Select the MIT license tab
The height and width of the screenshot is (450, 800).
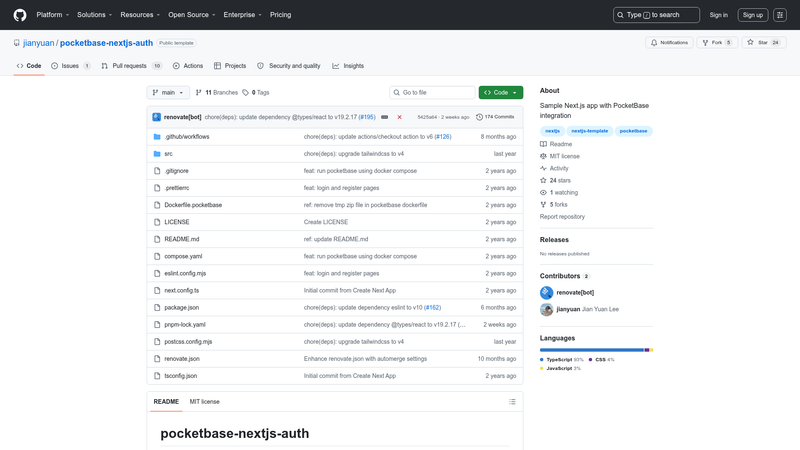pos(205,402)
